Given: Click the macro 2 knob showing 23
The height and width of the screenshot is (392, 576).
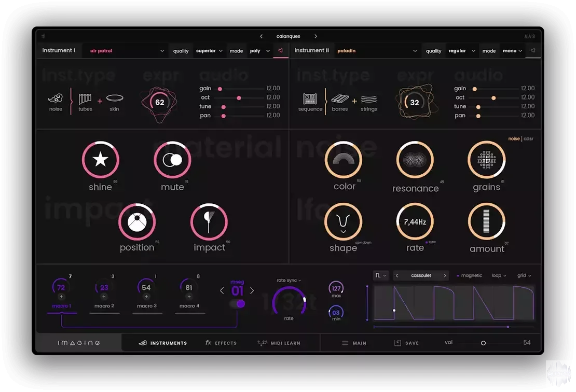Looking at the screenshot, I should [104, 287].
